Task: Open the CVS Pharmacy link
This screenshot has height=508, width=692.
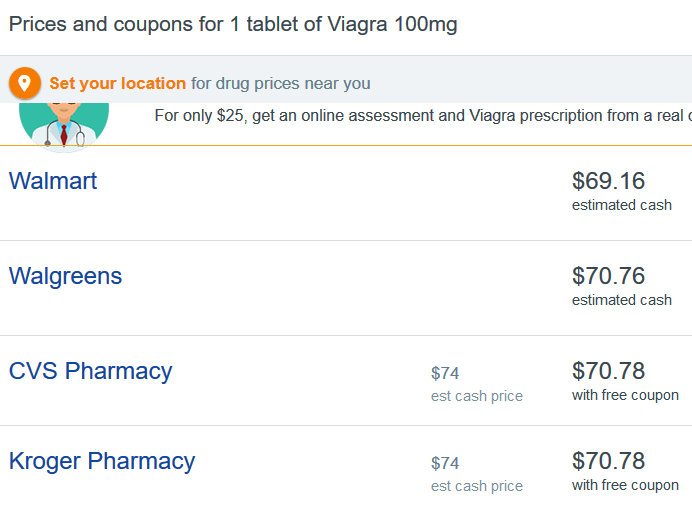Action: (90, 371)
